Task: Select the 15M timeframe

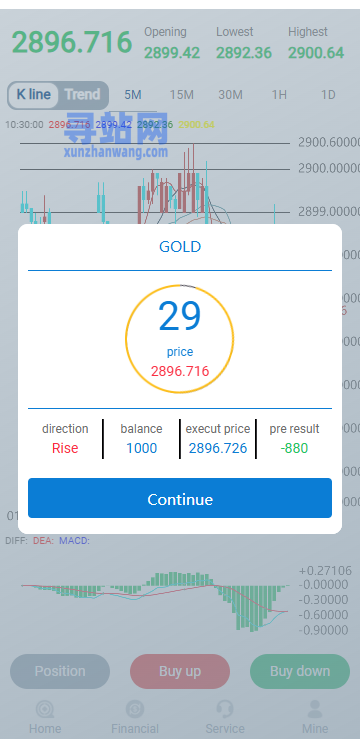Action: click(182, 95)
